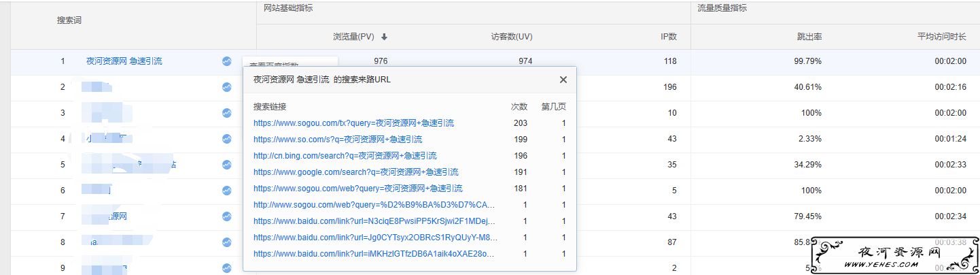980x275 pixels.
Task: Select the 访客数(UV) column header
Action: (x=512, y=37)
